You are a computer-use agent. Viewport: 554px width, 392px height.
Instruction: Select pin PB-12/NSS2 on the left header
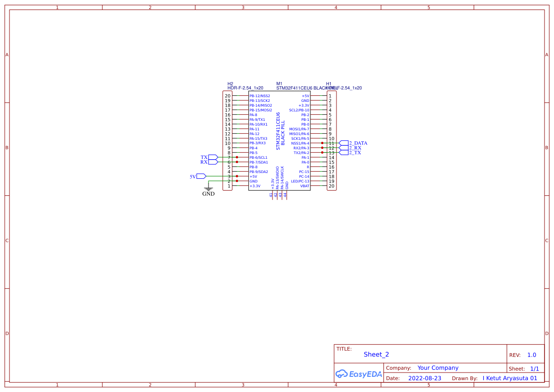pos(259,95)
